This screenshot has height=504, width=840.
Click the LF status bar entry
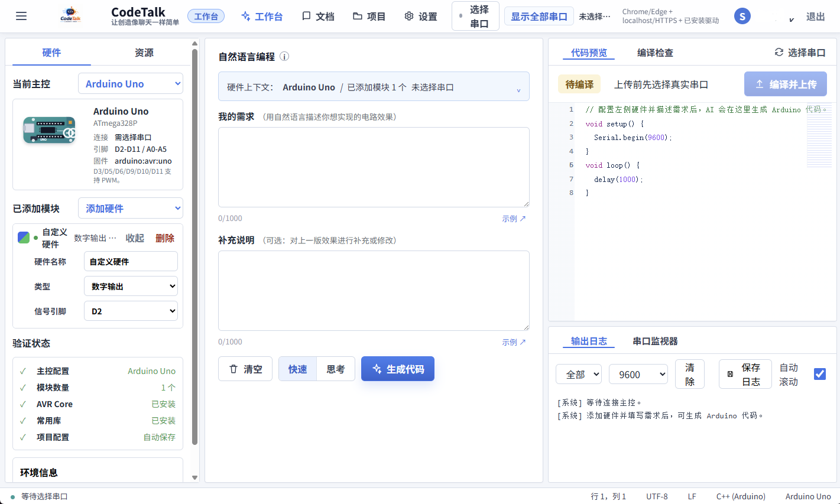[x=692, y=496]
